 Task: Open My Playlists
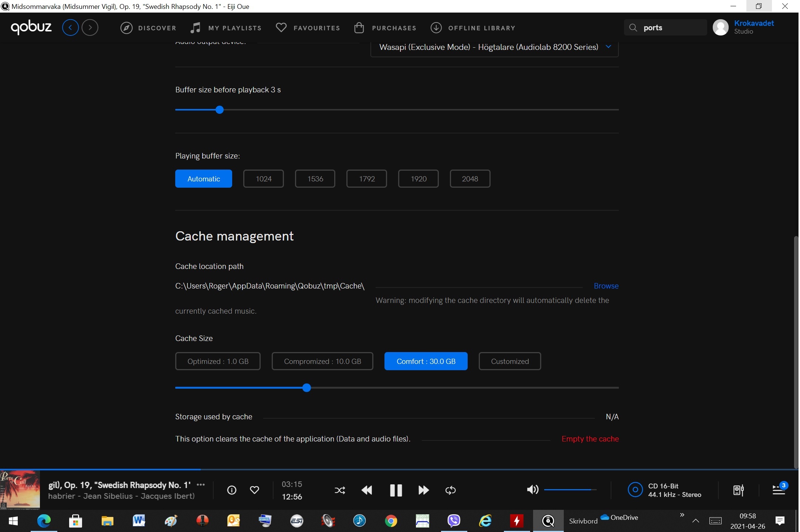[x=226, y=28]
